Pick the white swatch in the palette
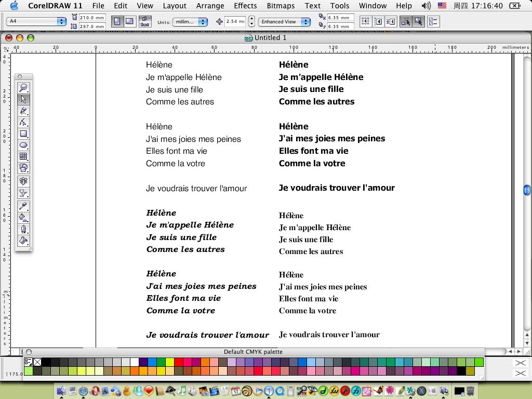The width and height of the screenshot is (532, 399). pyautogui.click(x=135, y=362)
